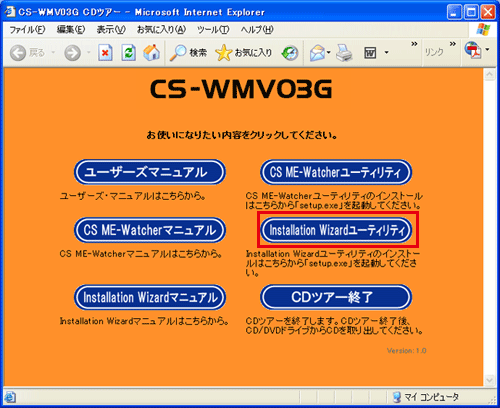The height and width of the screenshot is (408, 500).
Task: Open the 編集(E) menu
Action: coord(71,30)
